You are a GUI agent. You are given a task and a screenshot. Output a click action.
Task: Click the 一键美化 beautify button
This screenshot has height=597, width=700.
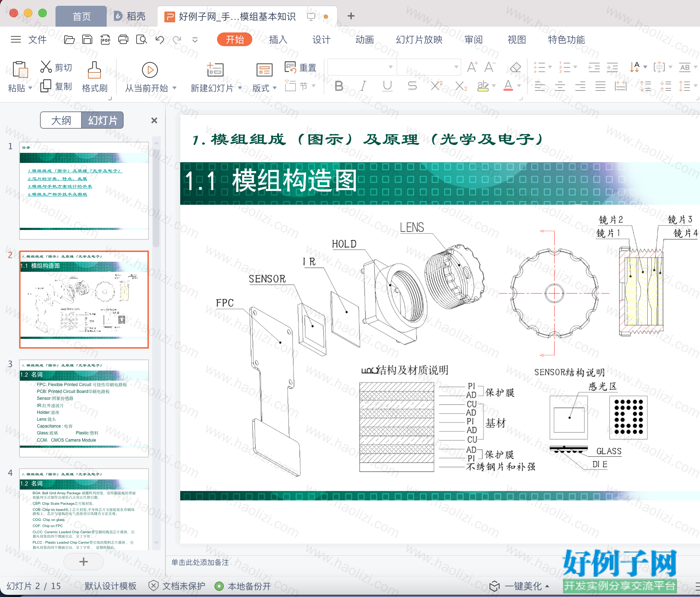[519, 586]
